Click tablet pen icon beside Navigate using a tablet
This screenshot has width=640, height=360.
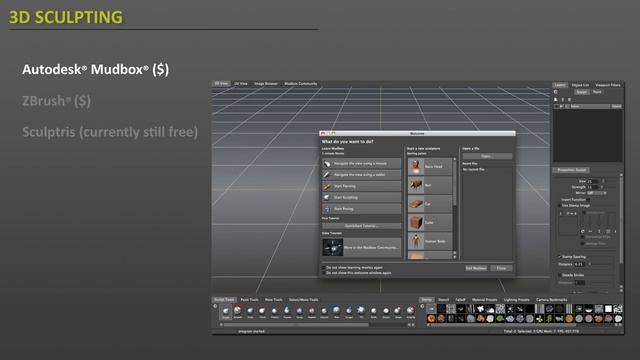327,175
